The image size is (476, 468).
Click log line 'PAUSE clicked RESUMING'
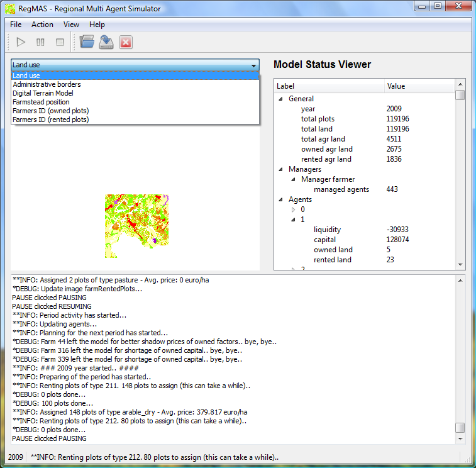pos(52,306)
